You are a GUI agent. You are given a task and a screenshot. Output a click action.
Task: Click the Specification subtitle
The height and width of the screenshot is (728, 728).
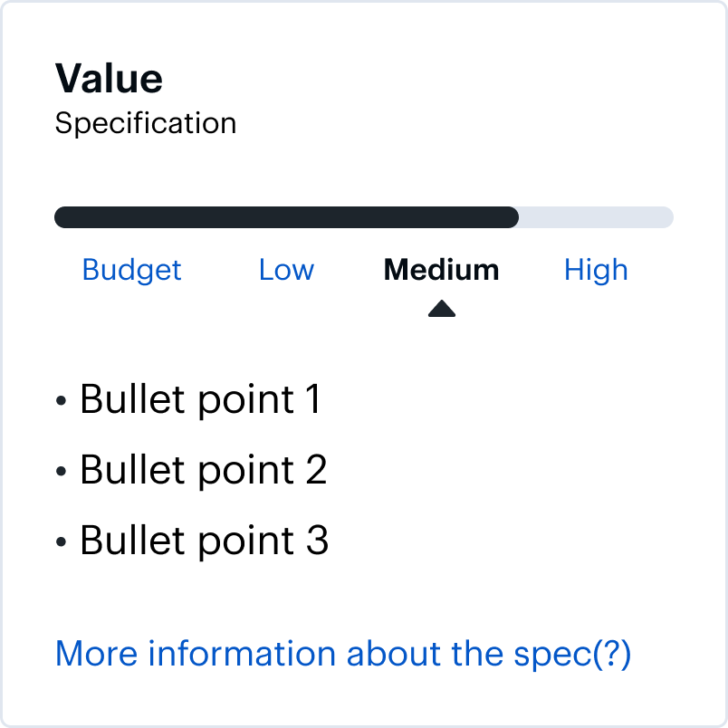(x=145, y=123)
